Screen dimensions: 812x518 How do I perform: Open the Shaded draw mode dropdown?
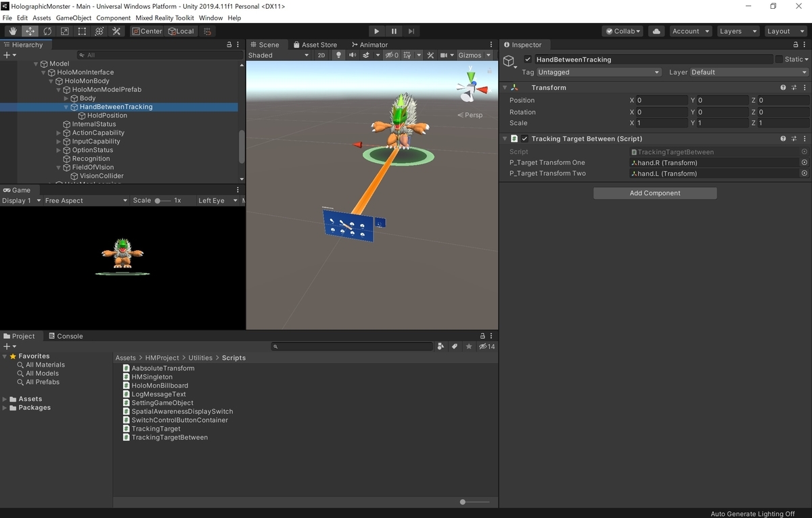coord(278,55)
